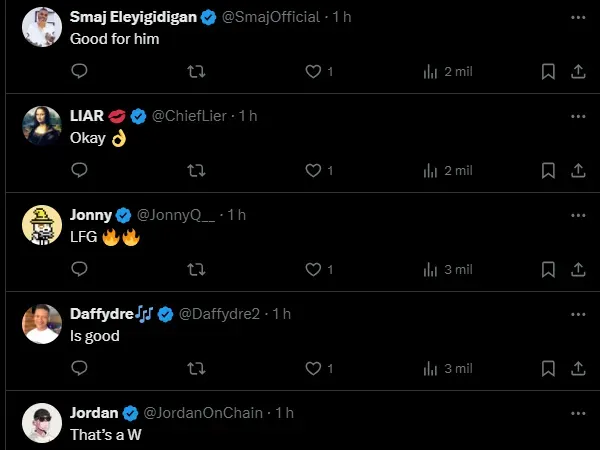The height and width of the screenshot is (450, 600).
Task: Repost Daffydre's "Is good" tweet
Action: (x=197, y=368)
